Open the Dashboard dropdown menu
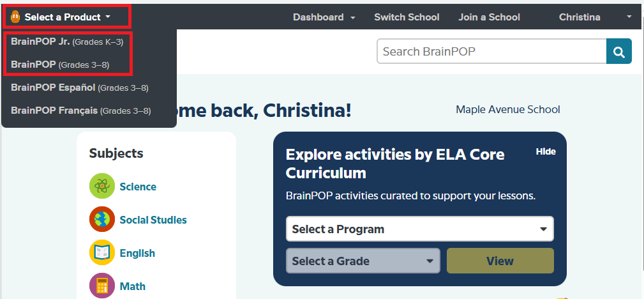Viewport: 644px width, 299px height. [324, 17]
